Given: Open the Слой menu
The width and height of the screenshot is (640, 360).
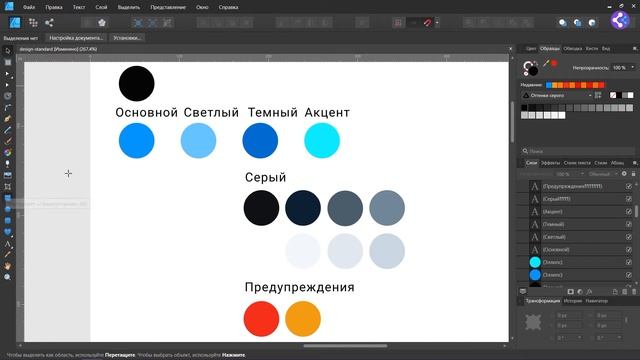Looking at the screenshot, I should [101, 7].
